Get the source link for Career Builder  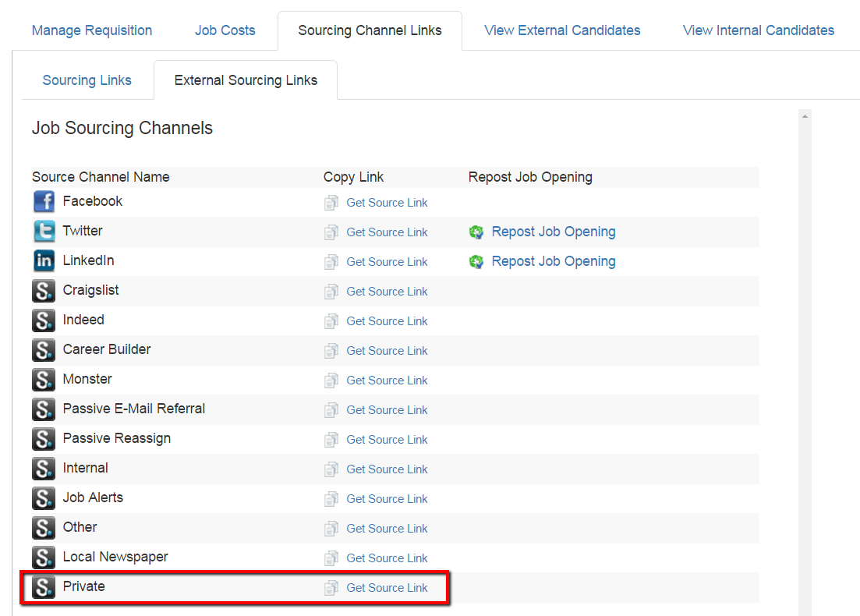[387, 351]
